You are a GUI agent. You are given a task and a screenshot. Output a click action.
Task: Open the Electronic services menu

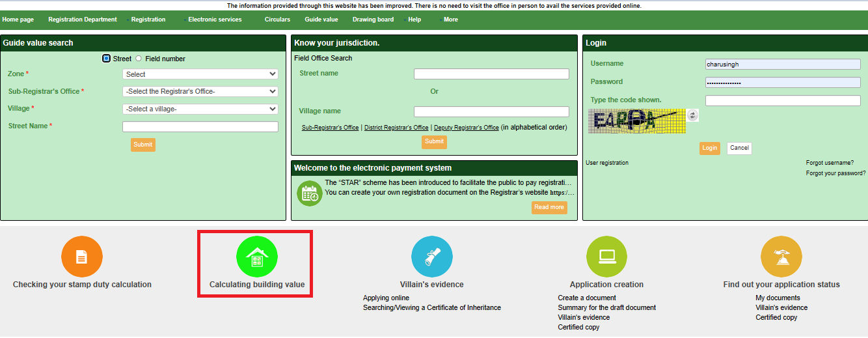[215, 20]
